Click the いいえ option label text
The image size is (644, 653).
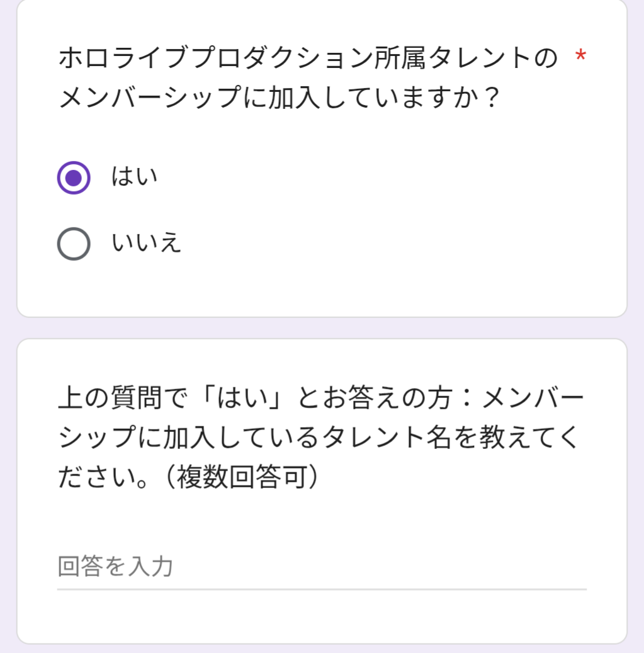point(147,242)
